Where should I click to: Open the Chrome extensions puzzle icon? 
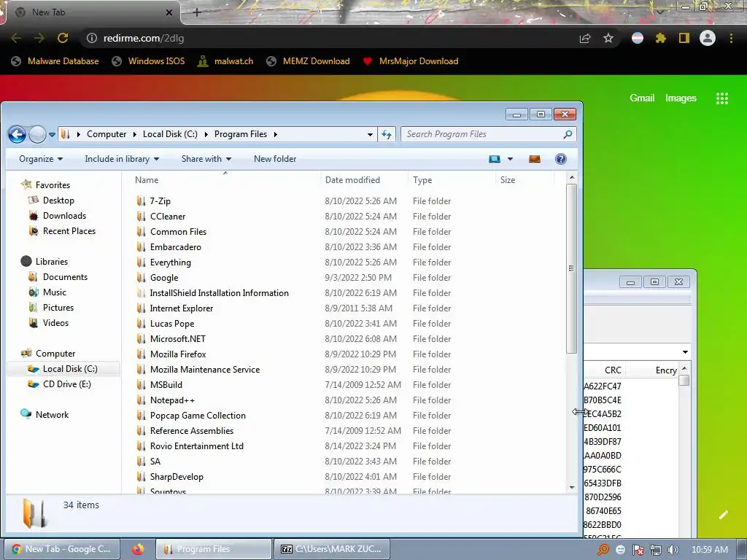(660, 38)
